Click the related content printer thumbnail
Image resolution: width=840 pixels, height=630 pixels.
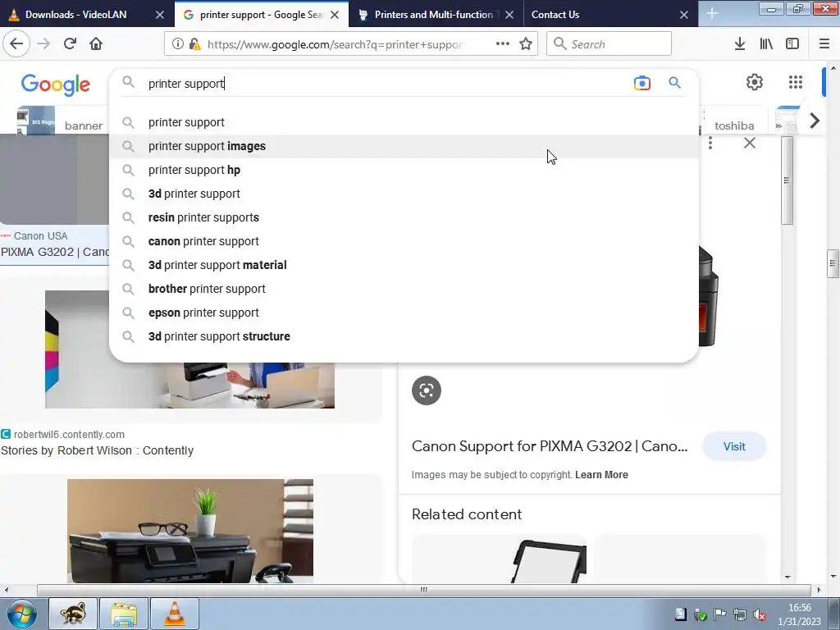[x=499, y=559]
